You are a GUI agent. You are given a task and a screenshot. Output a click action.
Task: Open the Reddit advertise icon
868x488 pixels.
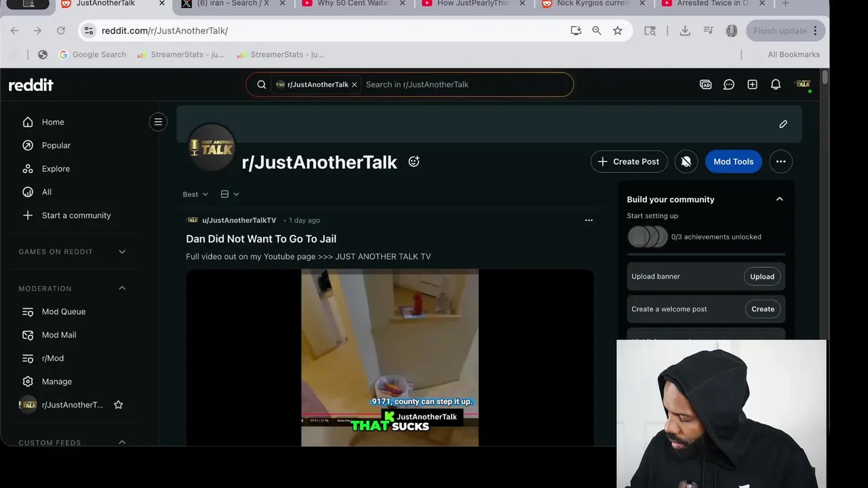[x=706, y=85]
